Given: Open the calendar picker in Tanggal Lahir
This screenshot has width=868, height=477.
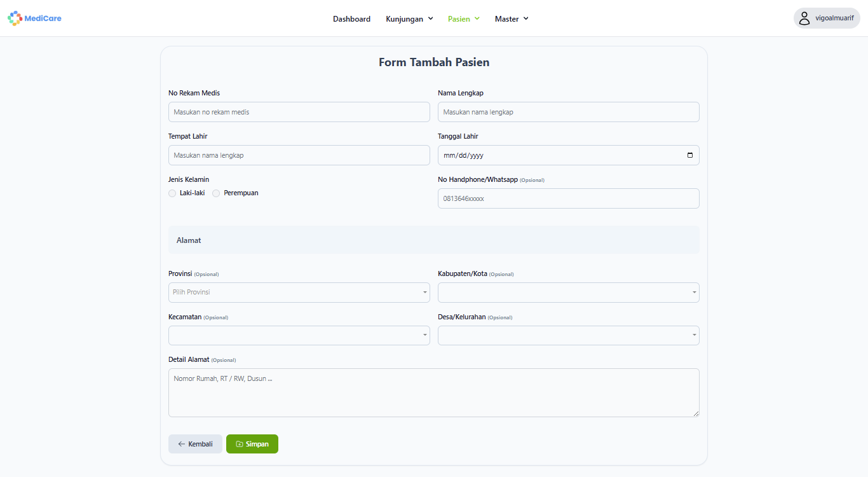Looking at the screenshot, I should click(690, 155).
